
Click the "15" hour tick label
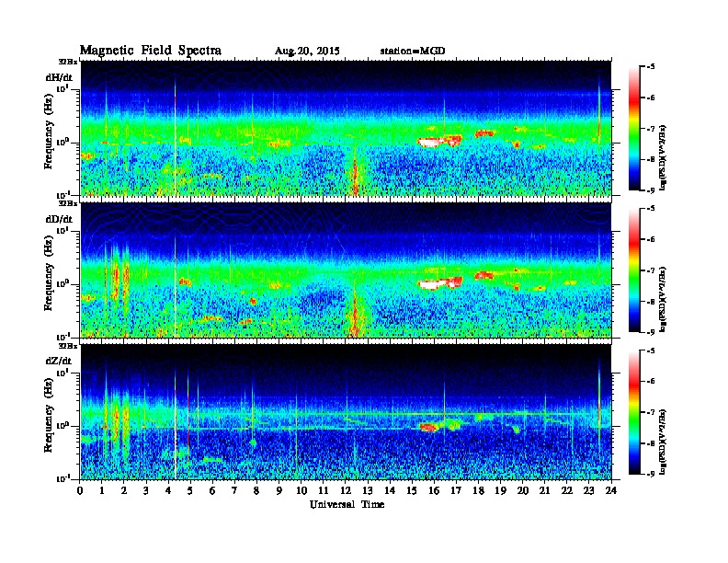(413, 491)
